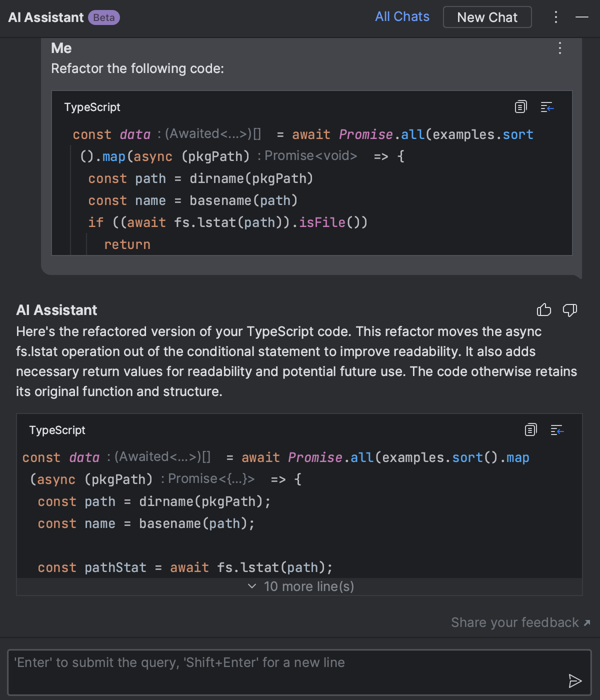This screenshot has width=600, height=700.
Task: Open the AI Assistant panel options menu
Action: (x=556, y=17)
